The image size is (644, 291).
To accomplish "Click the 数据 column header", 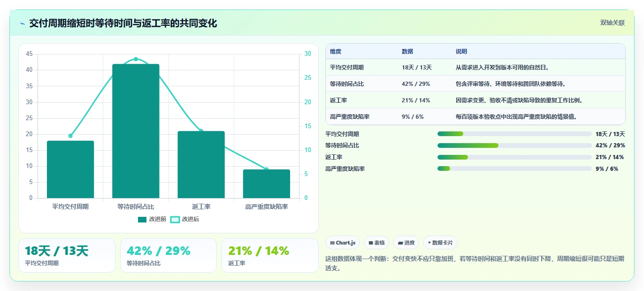I will [407, 52].
